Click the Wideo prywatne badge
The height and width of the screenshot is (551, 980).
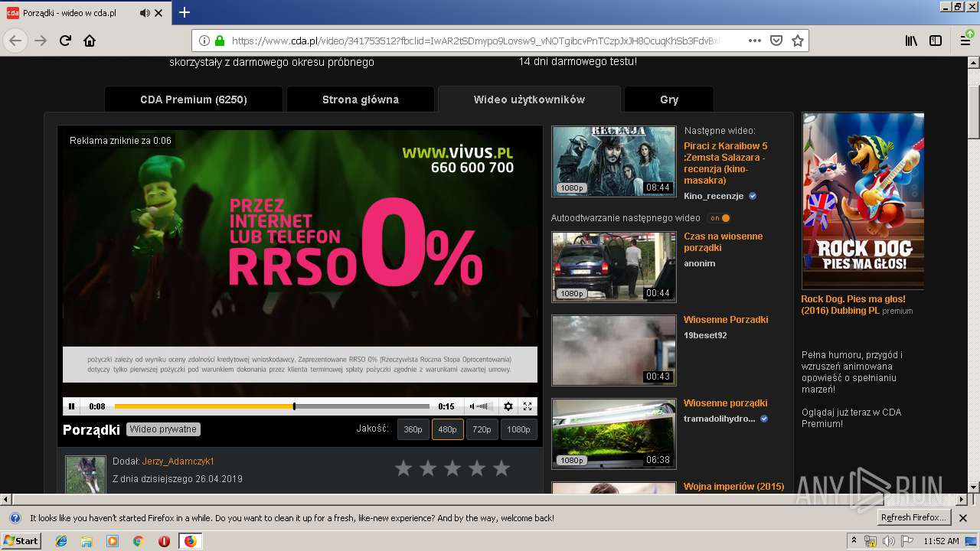pos(163,429)
